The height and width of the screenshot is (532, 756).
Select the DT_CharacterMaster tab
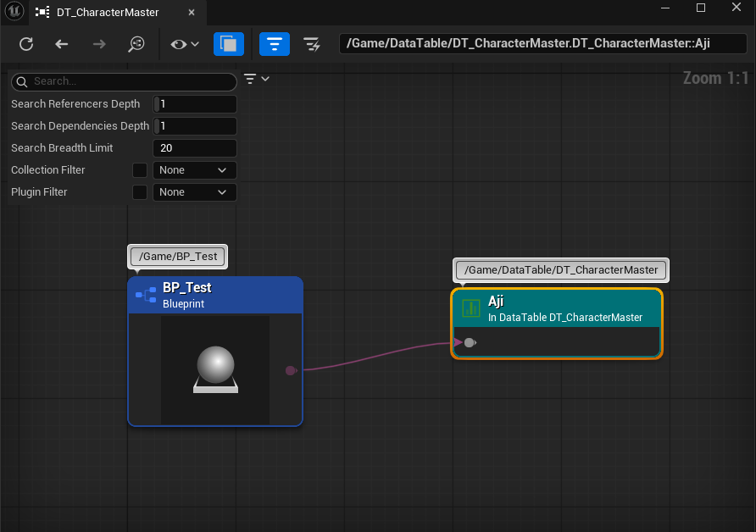pyautogui.click(x=108, y=13)
